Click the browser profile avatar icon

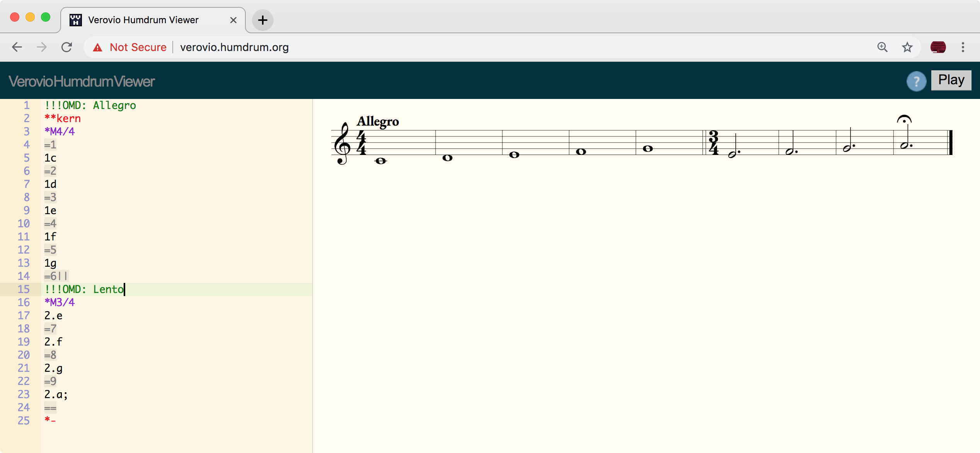[x=938, y=47]
